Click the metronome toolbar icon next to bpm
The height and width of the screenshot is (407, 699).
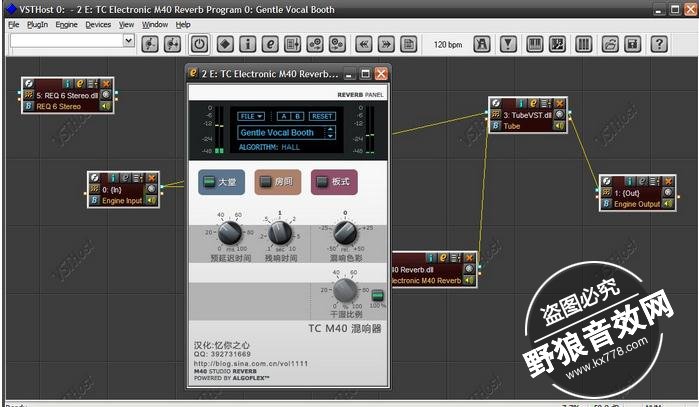point(481,44)
